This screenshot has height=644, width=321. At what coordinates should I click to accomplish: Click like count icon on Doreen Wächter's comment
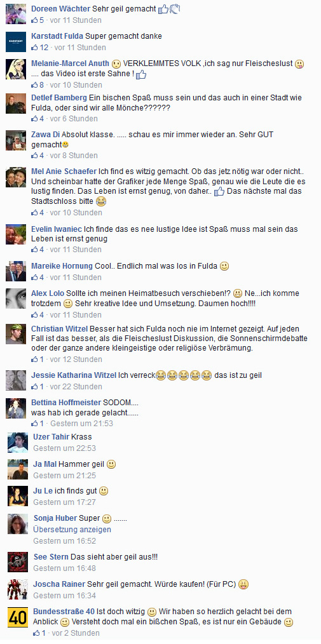34,20
